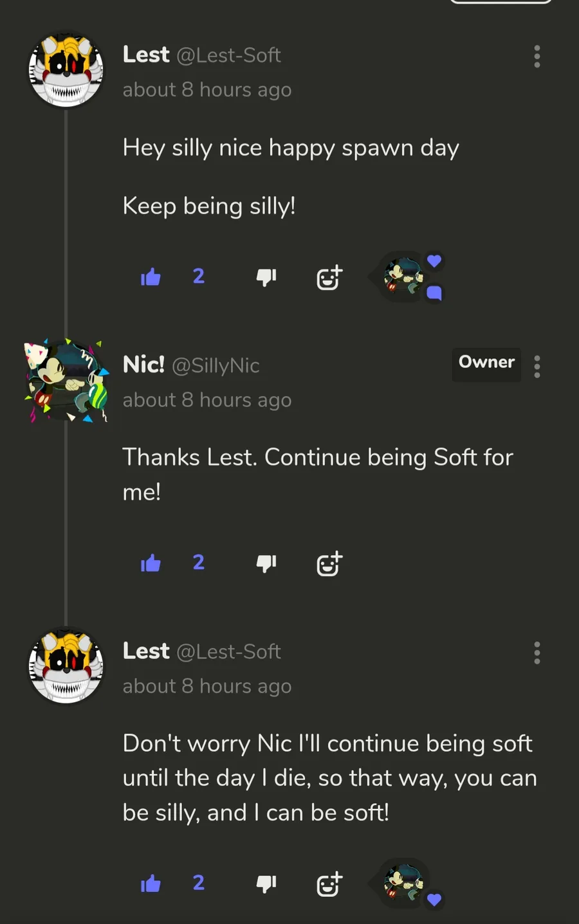Open Lest's avatar on the first comment
Screen dimensions: 579x924
click(x=66, y=70)
